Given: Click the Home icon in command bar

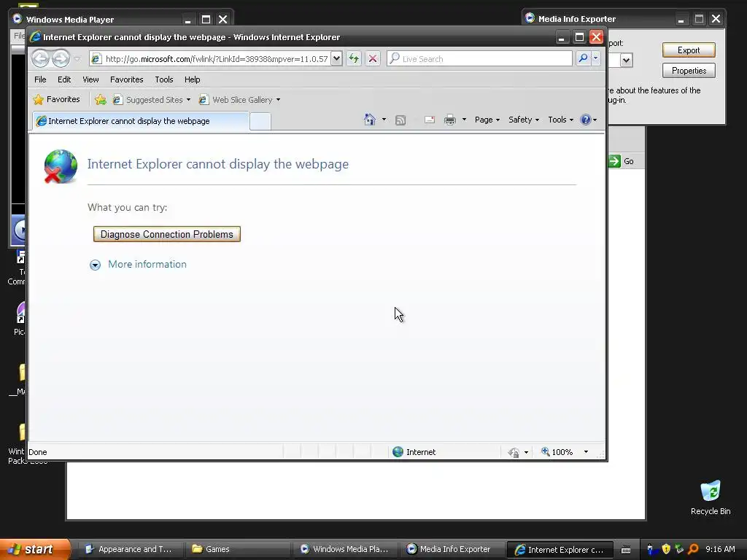Looking at the screenshot, I should (370, 120).
